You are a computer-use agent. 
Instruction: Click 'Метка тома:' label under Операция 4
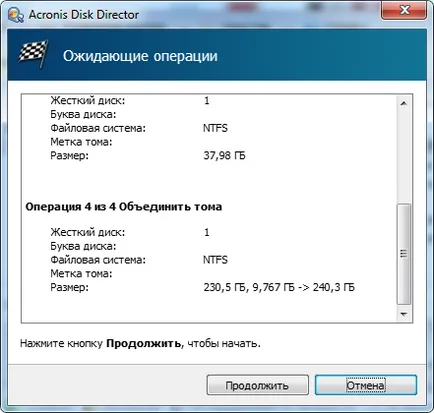click(81, 274)
